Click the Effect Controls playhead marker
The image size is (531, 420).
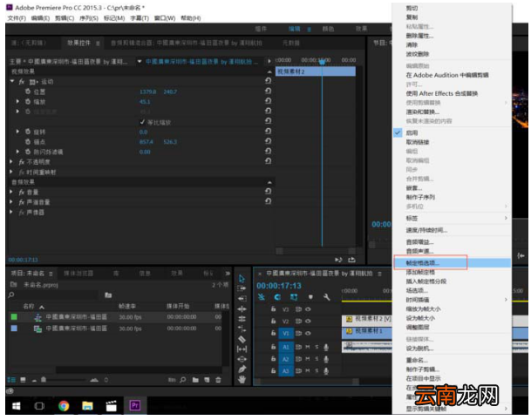pos(322,61)
